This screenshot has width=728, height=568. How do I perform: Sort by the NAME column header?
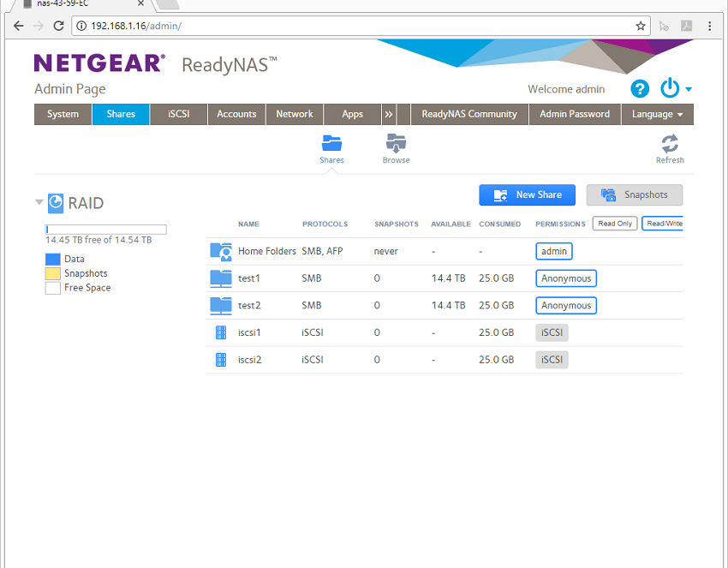248,224
